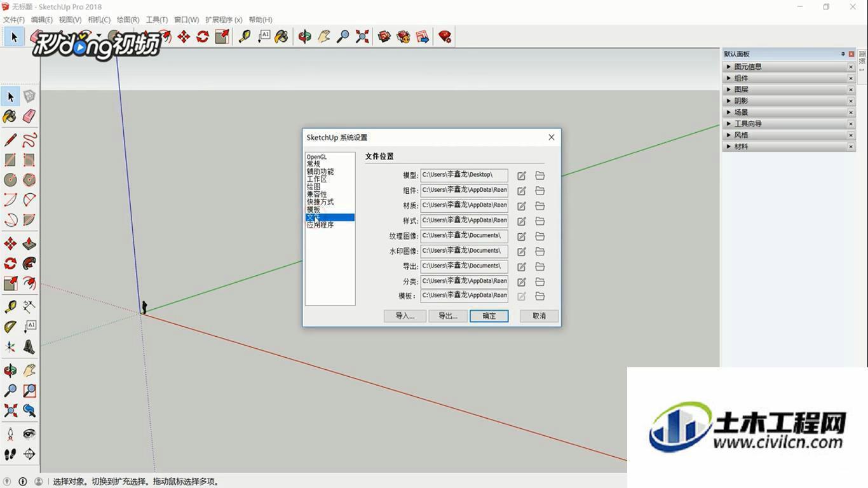The image size is (868, 488).
Task: Choose the Offset tool in left toolbar
Action: click(x=29, y=283)
